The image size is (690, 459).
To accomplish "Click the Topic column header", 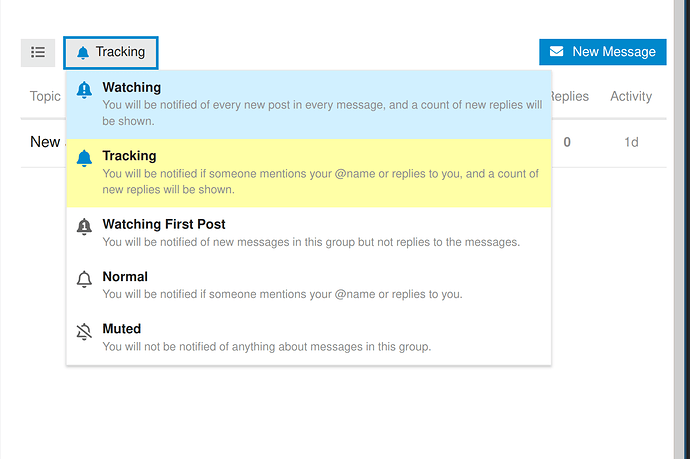I will [x=45, y=96].
